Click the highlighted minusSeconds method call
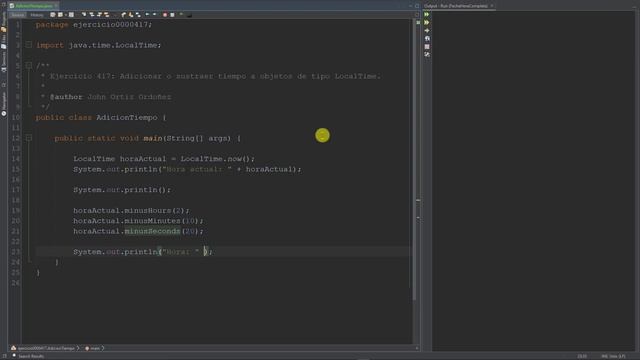 pyautogui.click(x=152, y=231)
